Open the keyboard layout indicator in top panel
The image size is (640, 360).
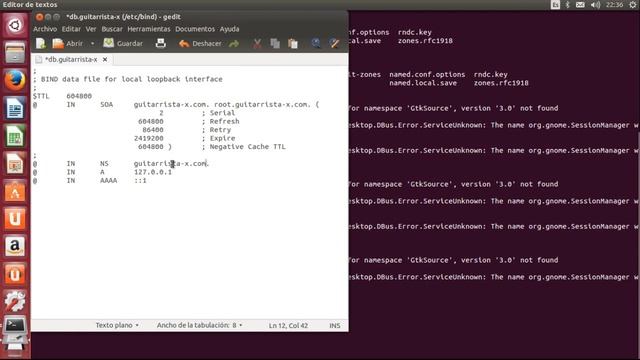[x=555, y=5]
